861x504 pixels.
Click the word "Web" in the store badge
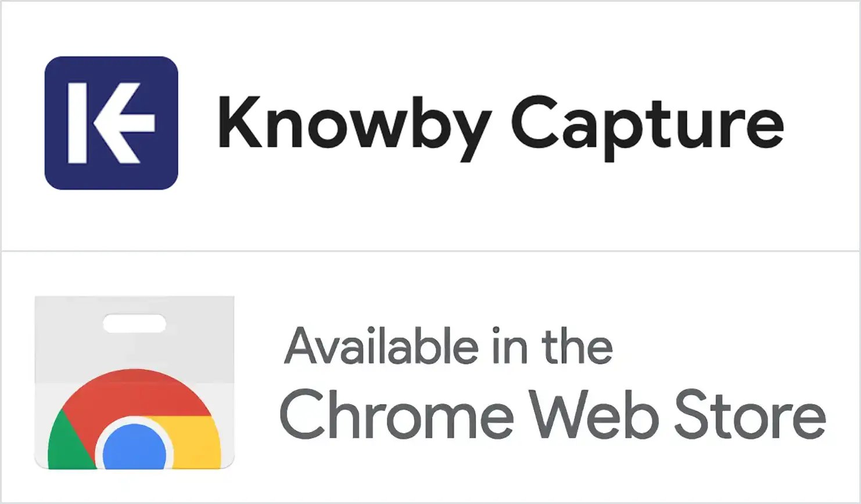click(x=593, y=415)
